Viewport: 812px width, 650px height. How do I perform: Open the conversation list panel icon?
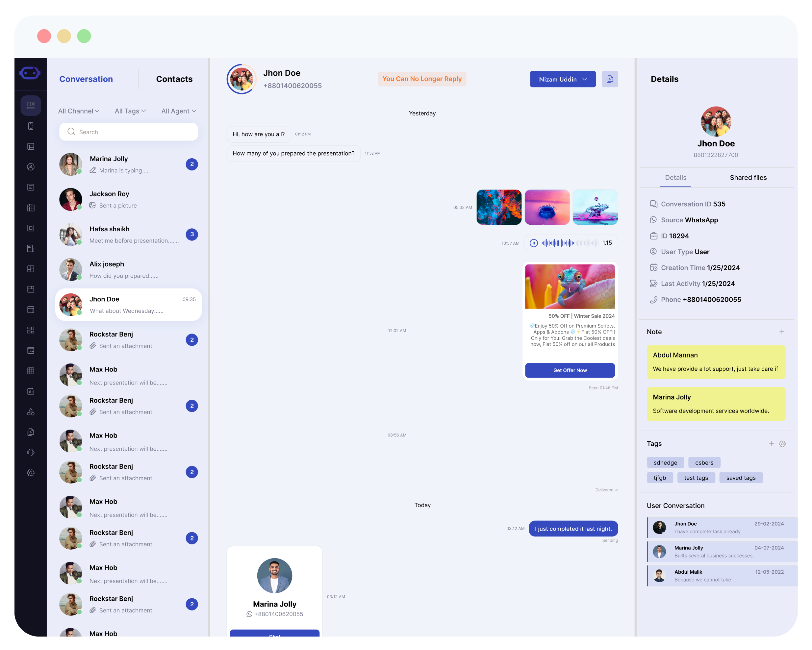(x=31, y=106)
